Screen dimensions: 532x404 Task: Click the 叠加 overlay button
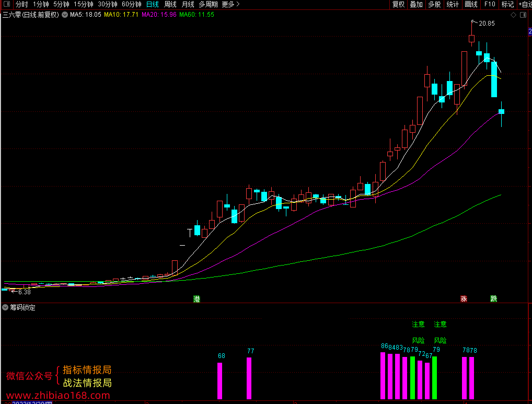[417, 4]
